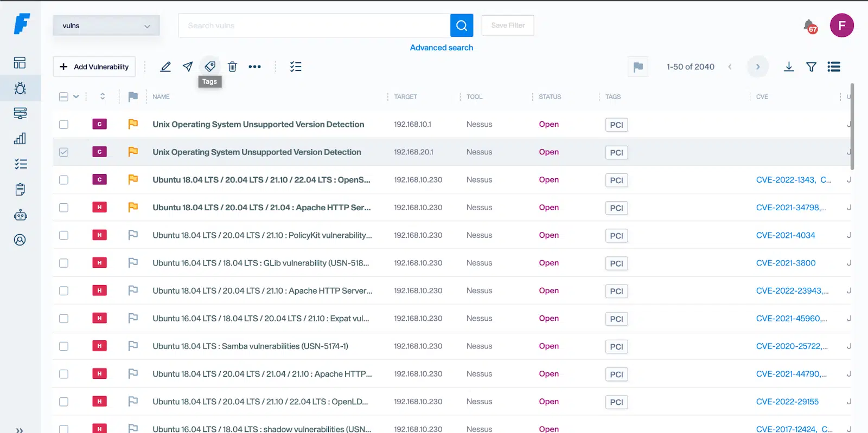Sort by NAME column header
Viewport: 868px width, 433px height.
point(161,96)
